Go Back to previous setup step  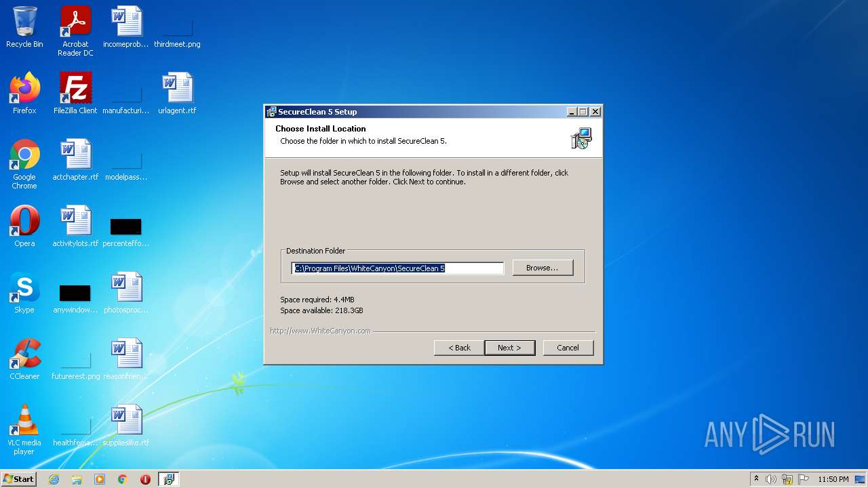click(459, 348)
